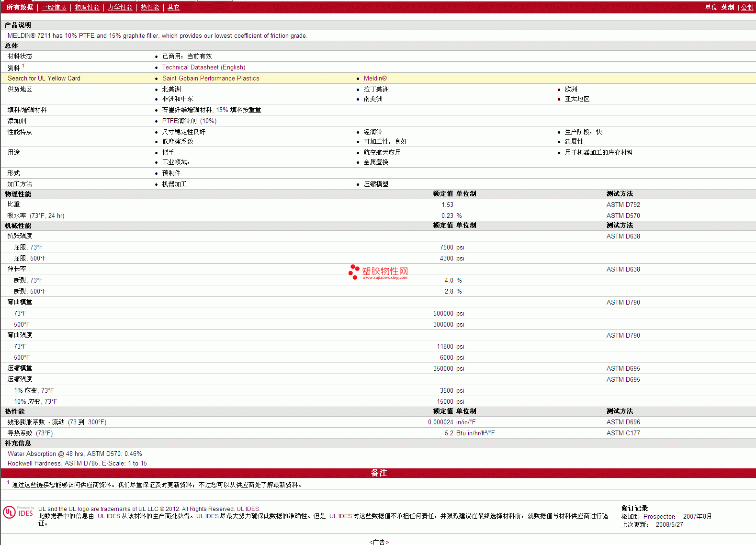Go to the 力学性能 tab

[x=120, y=8]
